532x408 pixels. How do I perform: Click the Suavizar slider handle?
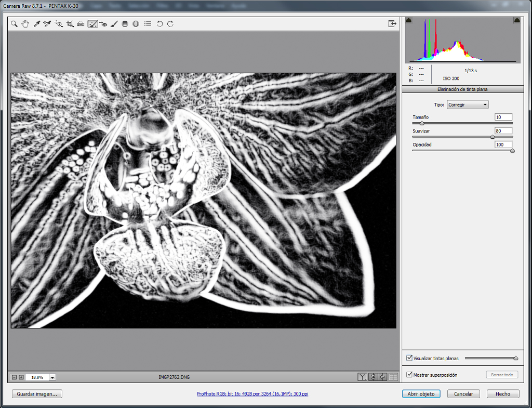pos(493,137)
